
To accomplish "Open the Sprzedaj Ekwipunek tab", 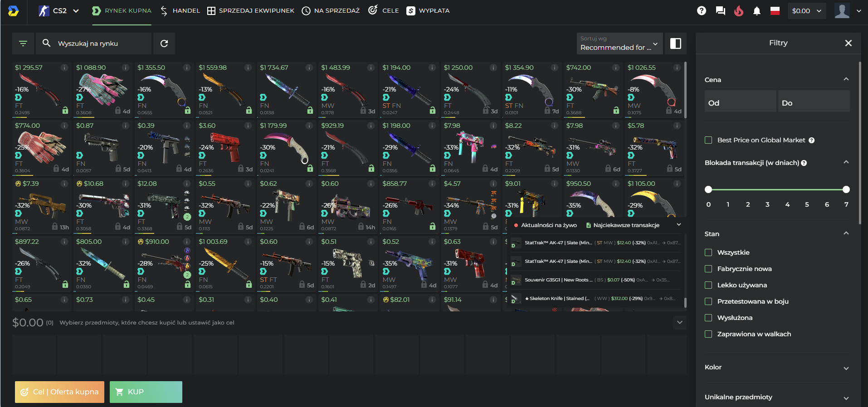I will (x=251, y=11).
